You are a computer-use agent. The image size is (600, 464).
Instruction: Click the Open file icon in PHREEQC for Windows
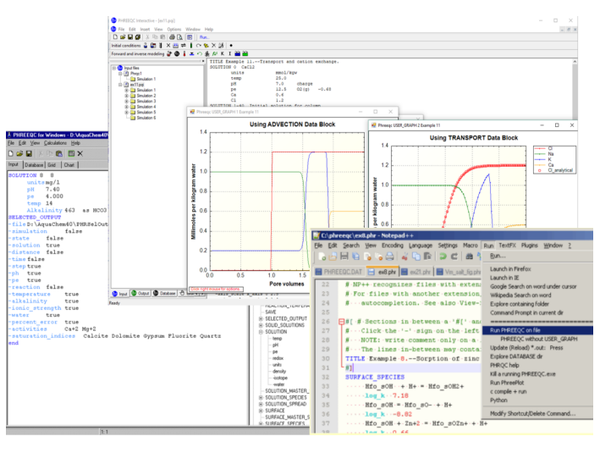point(19,152)
